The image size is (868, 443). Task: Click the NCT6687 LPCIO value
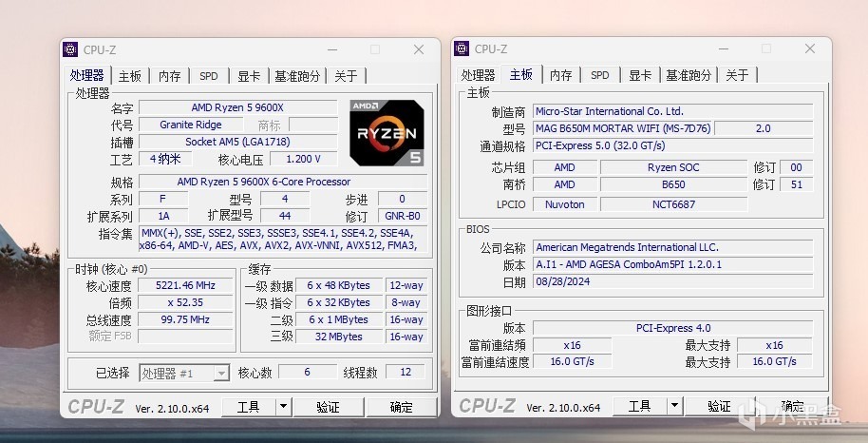click(x=673, y=204)
